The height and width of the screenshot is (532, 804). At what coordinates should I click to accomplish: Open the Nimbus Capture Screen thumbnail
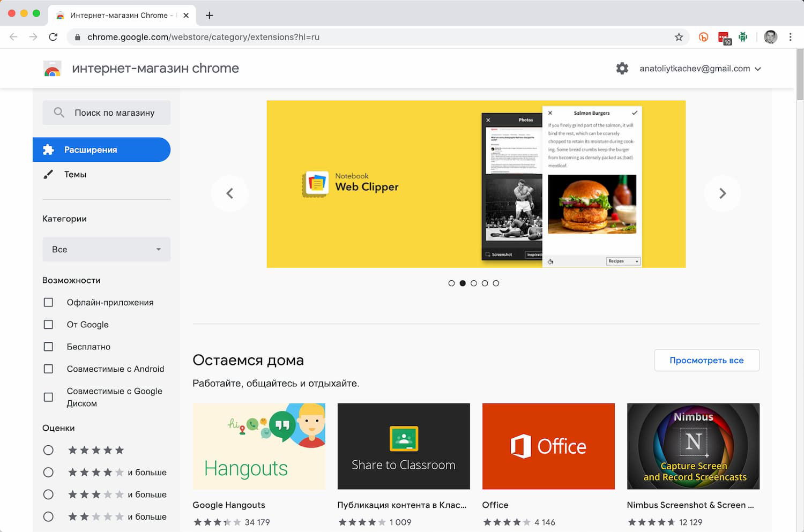tap(693, 446)
